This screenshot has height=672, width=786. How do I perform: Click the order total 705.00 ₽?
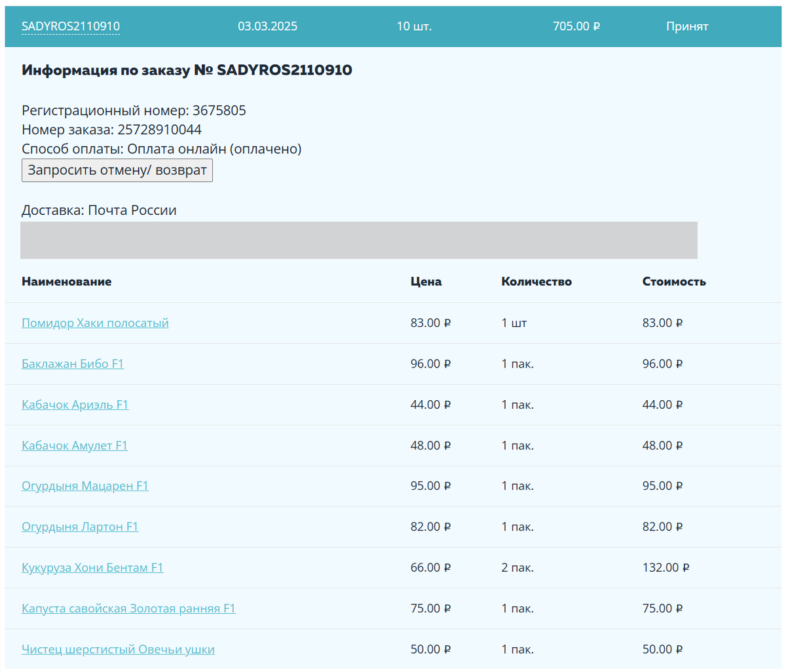point(576,26)
